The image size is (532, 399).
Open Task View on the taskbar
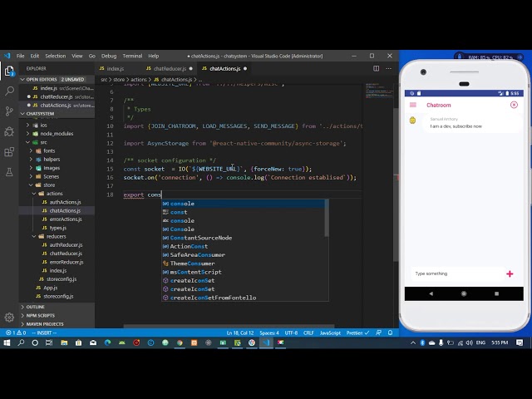coord(49,342)
